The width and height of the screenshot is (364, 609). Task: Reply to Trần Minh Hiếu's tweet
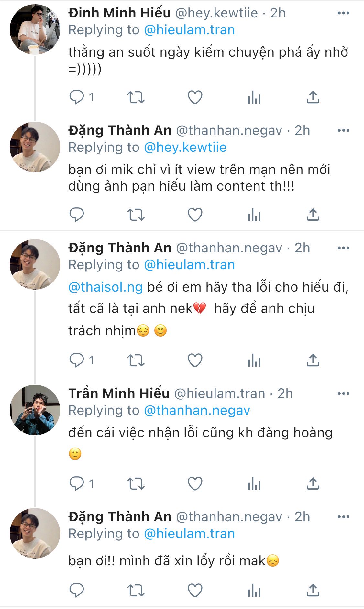click(x=77, y=484)
